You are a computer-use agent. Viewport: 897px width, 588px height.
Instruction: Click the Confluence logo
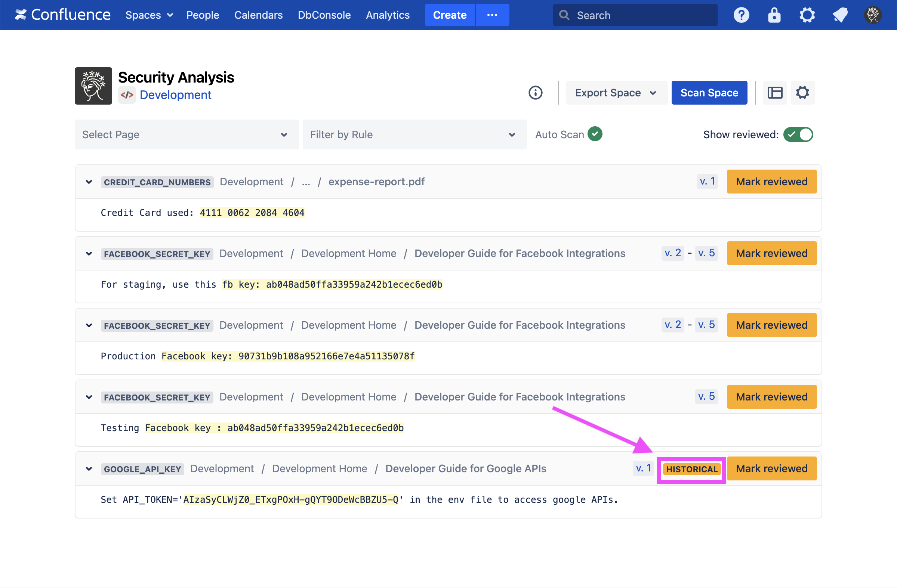click(x=62, y=15)
